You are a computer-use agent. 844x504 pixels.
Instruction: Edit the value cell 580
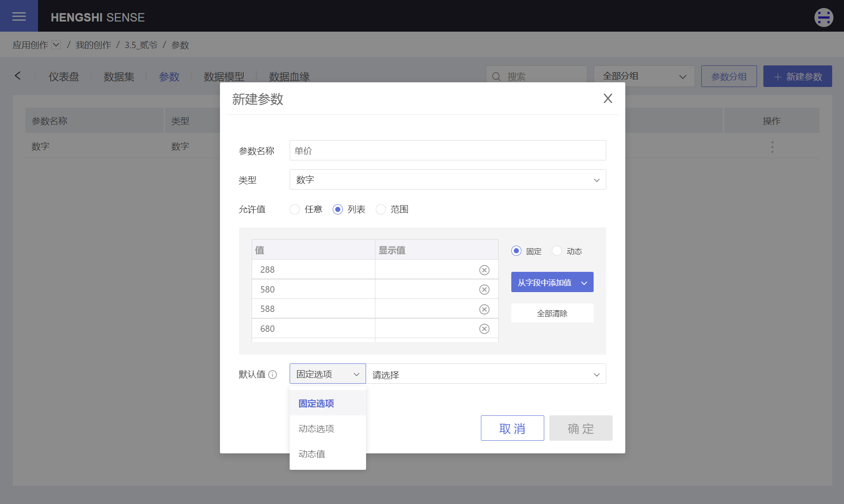(313, 289)
